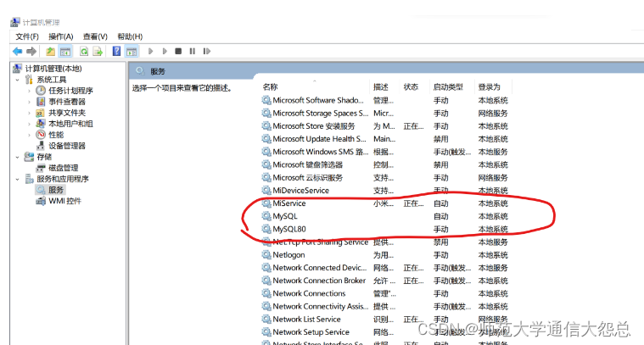
Task: Select the MySQL80 service row
Action: click(x=385, y=230)
